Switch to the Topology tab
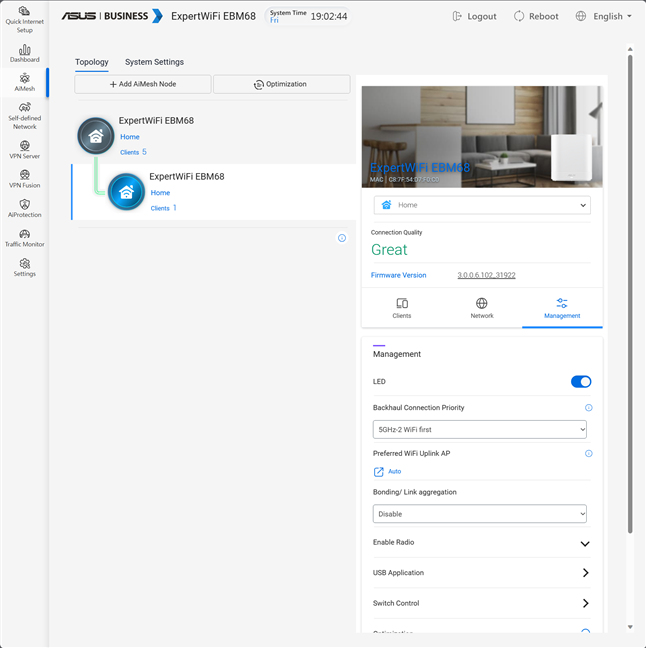646x648 pixels. 92,62
